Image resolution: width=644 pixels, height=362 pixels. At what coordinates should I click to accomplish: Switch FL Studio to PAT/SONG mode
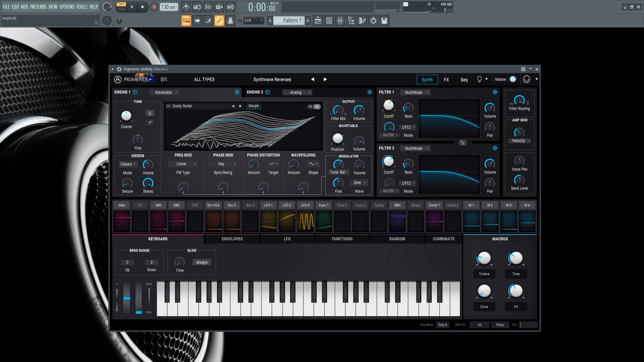coord(121,7)
